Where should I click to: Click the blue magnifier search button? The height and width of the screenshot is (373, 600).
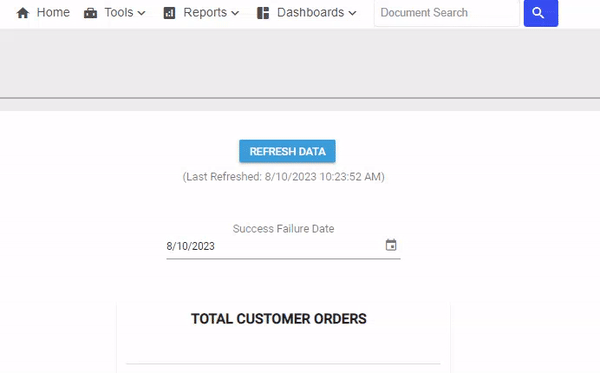(x=541, y=13)
